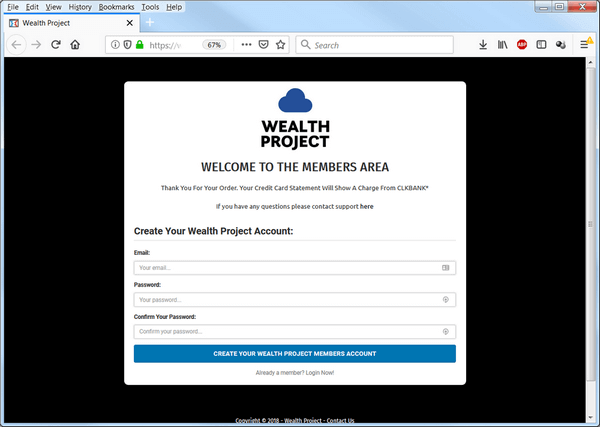Follow the contact support 'here' link
The height and width of the screenshot is (427, 600).
367,206
